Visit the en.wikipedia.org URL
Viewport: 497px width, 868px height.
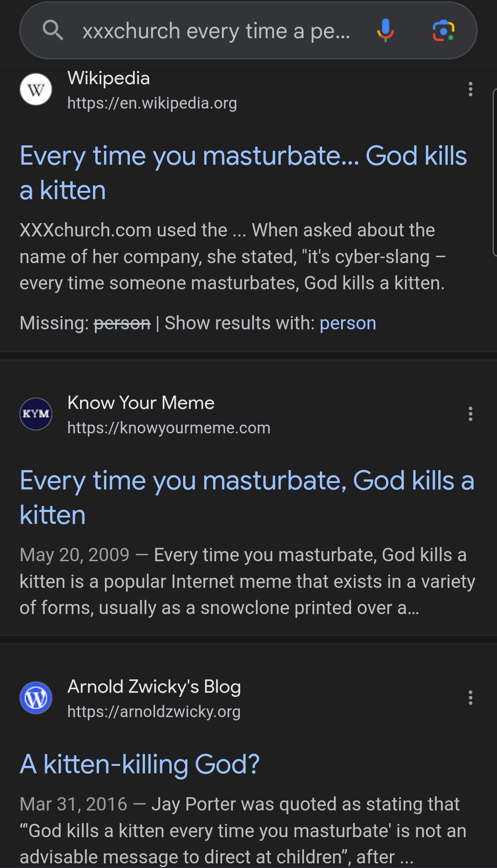pyautogui.click(x=152, y=103)
